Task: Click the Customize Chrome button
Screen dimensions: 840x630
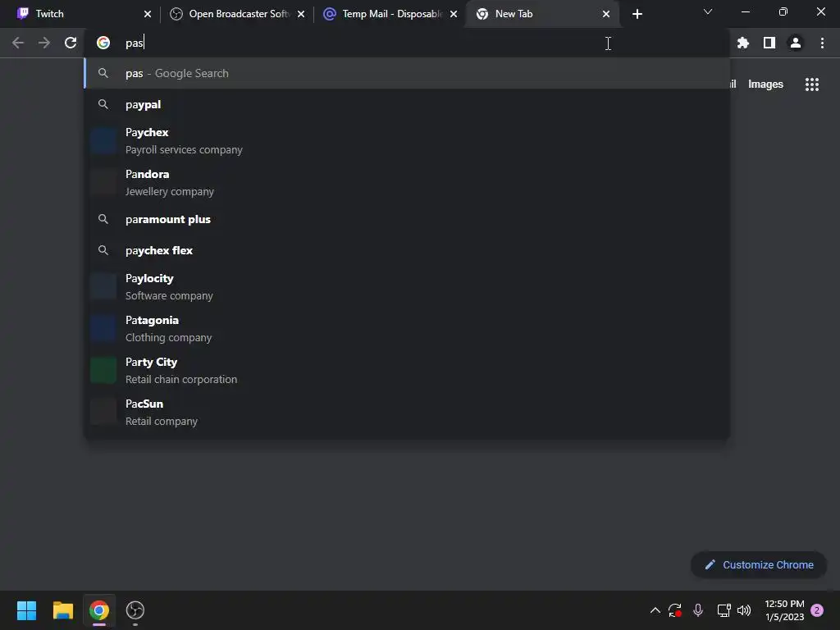Action: click(759, 564)
